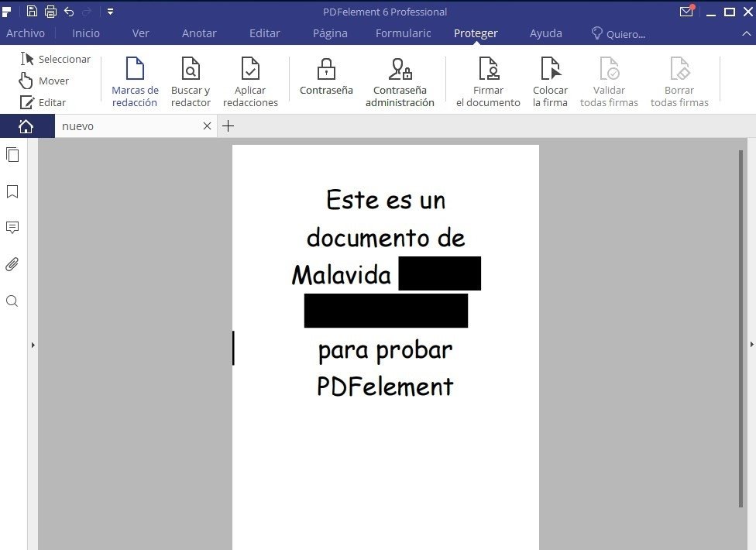Click Borrar todas firmas
The height and width of the screenshot is (550, 756).
[679, 82]
